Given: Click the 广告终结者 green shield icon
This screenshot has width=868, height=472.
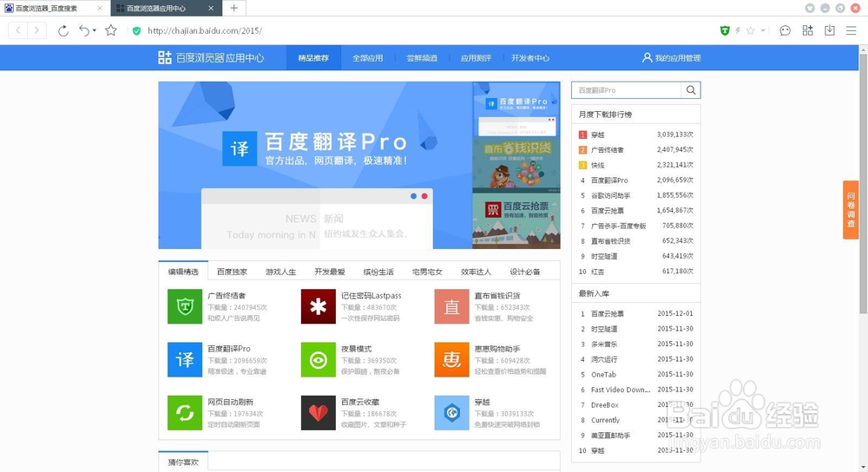Looking at the screenshot, I should coord(185,306).
